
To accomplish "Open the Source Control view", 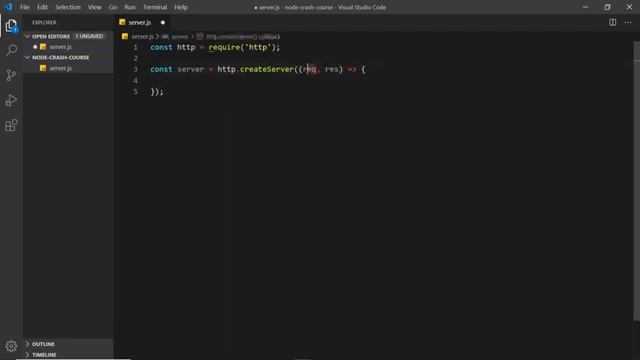I will click(11, 75).
